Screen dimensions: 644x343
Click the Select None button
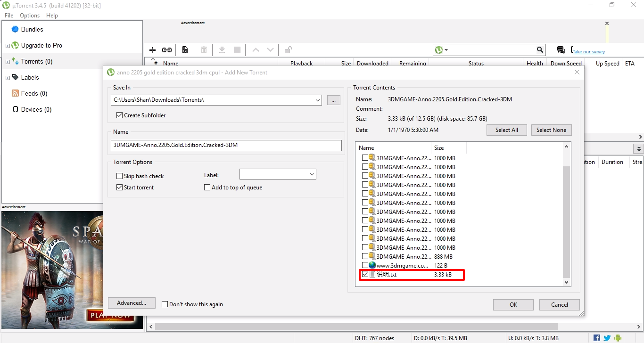point(551,130)
